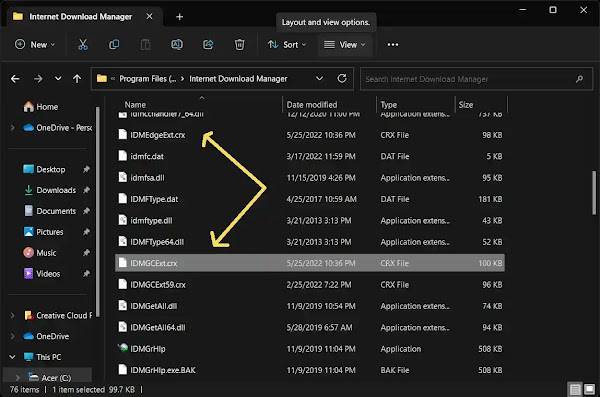Unpin Desktop via its pin icon
This screenshot has width=600, height=397.
86,169
